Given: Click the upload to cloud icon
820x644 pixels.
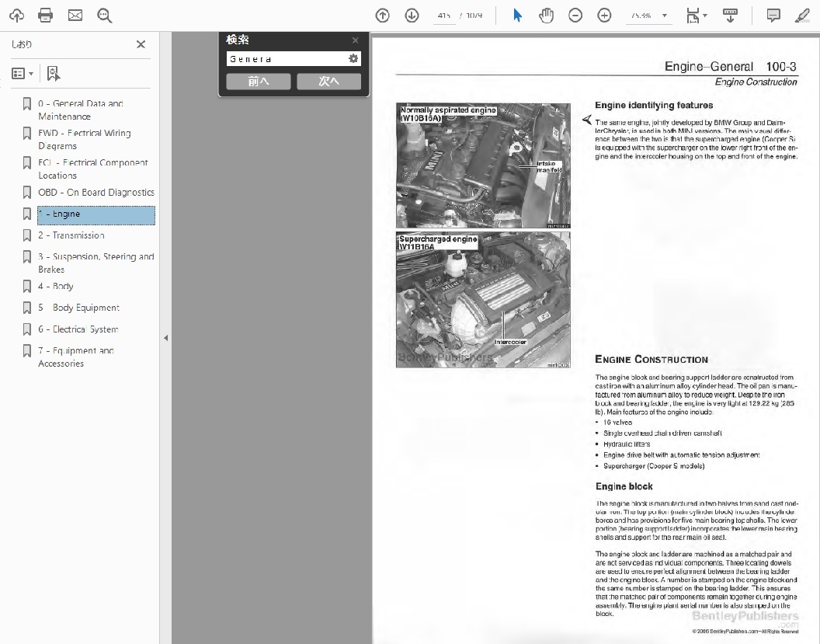Looking at the screenshot, I should pos(16,16).
